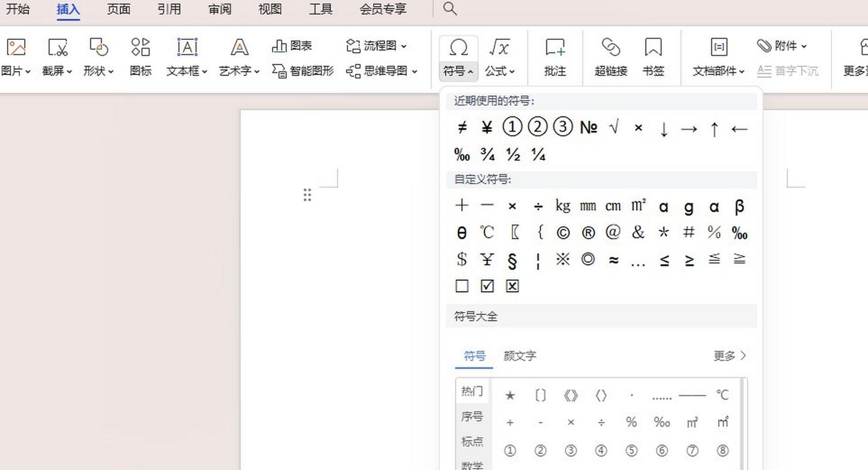Insert the down arrow ↓ symbol
Image resolution: width=868 pixels, height=470 pixels.
click(664, 129)
